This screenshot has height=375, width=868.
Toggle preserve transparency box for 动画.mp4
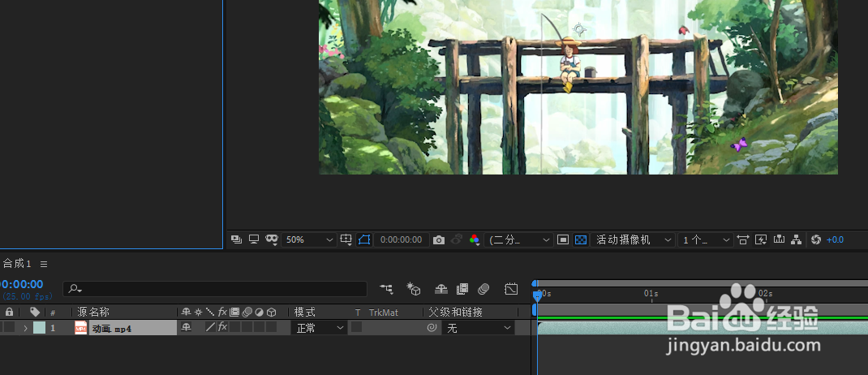pyautogui.click(x=356, y=327)
